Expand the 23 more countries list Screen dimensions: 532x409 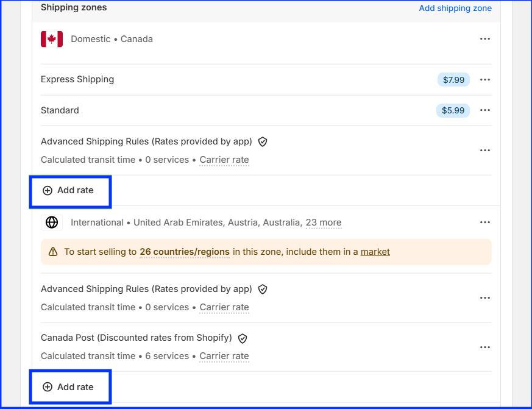[324, 222]
